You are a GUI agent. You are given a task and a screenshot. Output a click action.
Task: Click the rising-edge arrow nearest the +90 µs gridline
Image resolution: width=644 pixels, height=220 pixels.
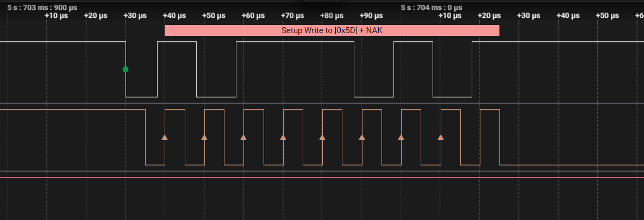[362, 137]
